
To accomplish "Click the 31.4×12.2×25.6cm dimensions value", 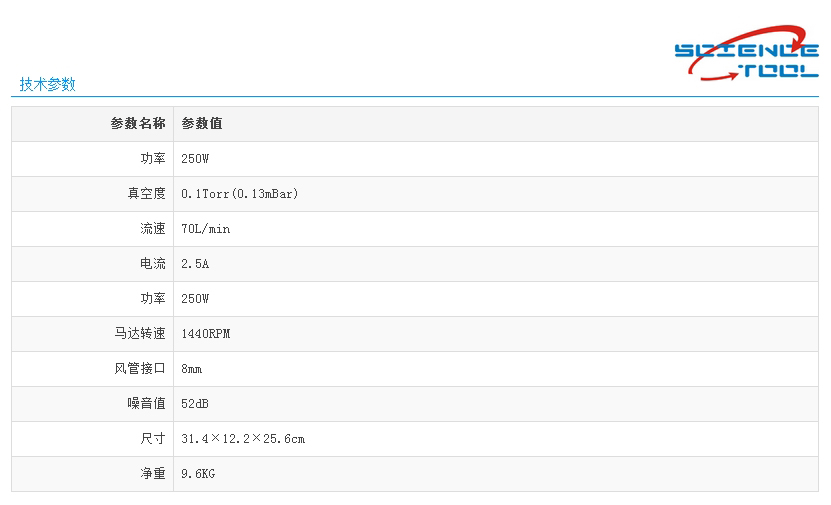I will 243,439.
